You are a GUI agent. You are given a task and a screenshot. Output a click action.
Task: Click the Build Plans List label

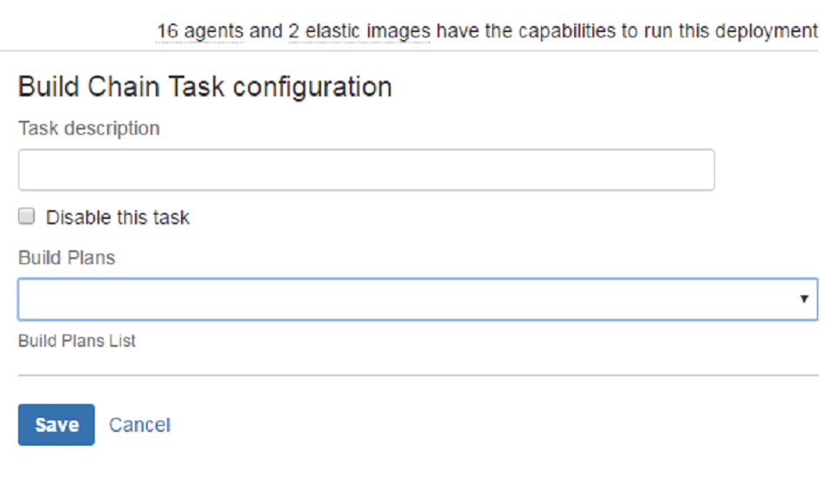coord(77,340)
